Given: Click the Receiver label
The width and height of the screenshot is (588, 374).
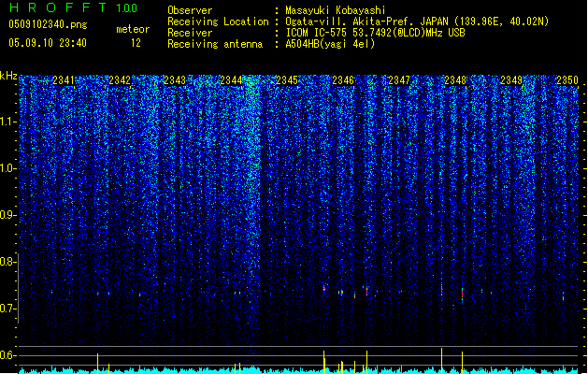Looking at the screenshot, I should (190, 33).
